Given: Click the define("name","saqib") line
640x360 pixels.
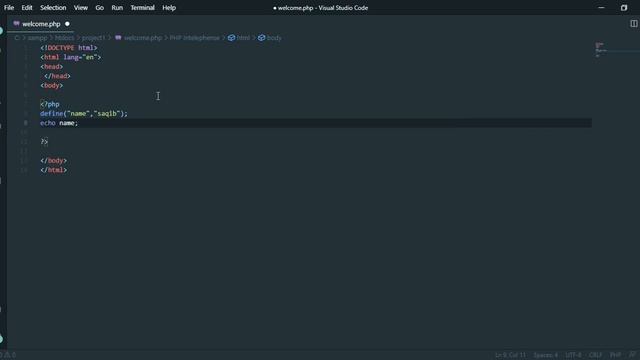Looking at the screenshot, I should [84, 113].
